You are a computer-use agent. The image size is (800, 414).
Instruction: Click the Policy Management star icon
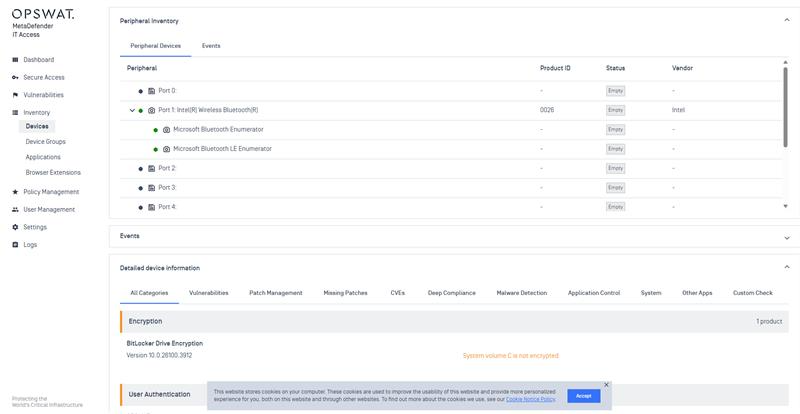pos(15,192)
